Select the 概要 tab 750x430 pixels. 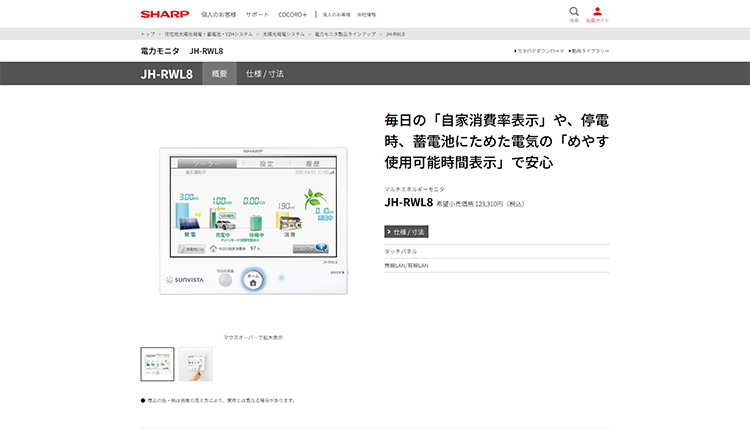point(219,74)
